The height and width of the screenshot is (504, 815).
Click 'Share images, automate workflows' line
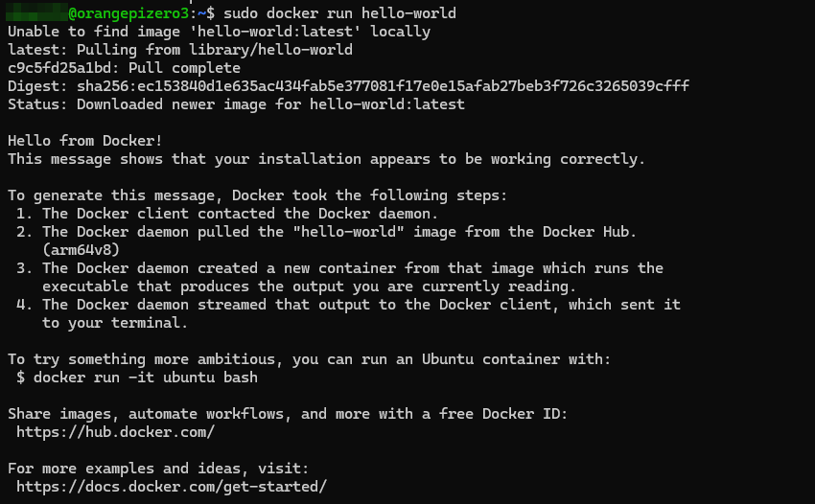[288, 414]
